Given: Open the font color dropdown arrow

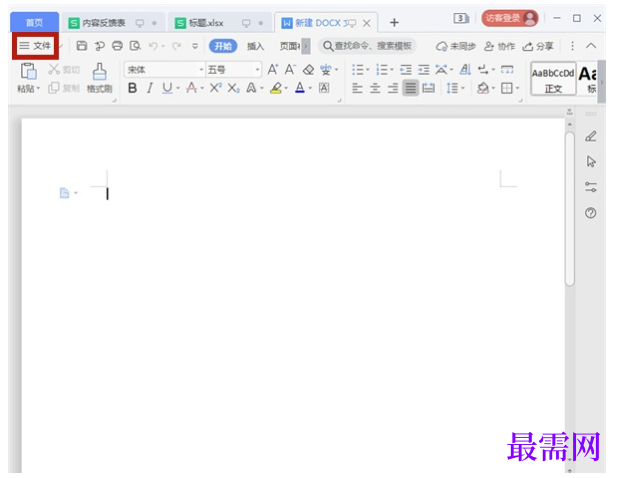Looking at the screenshot, I should 310,88.
